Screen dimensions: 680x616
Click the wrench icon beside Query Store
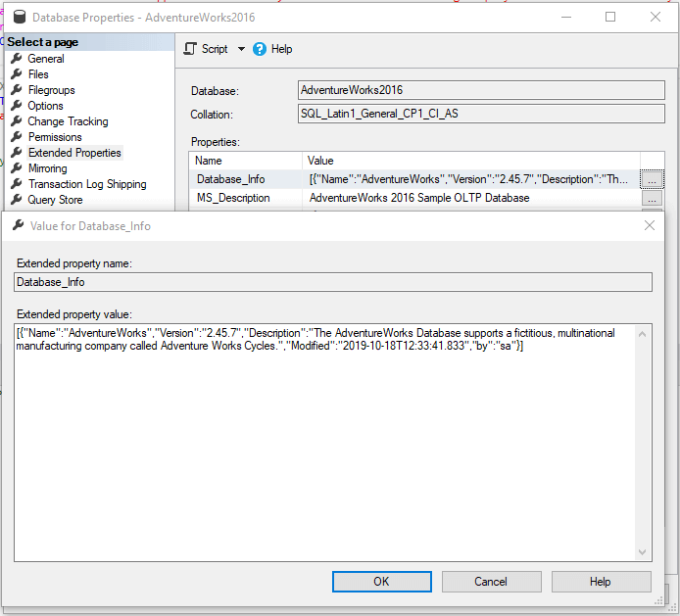(17, 199)
